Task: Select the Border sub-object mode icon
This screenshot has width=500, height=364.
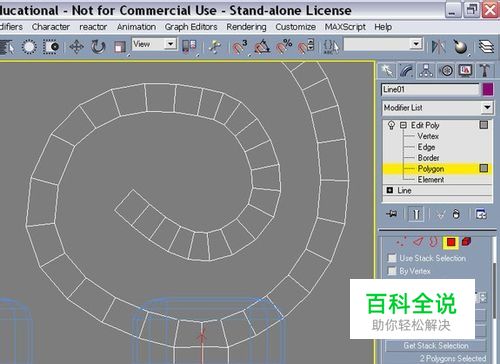Action: (433, 242)
